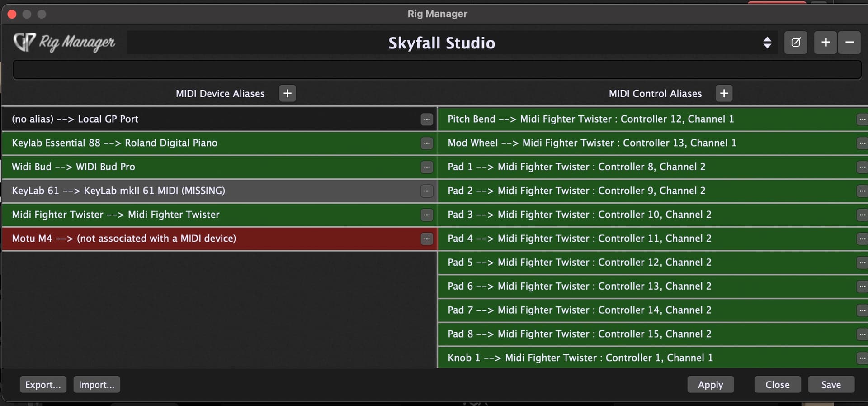The width and height of the screenshot is (868, 406).
Task: Open options for Local GP Port row
Action: click(x=426, y=119)
